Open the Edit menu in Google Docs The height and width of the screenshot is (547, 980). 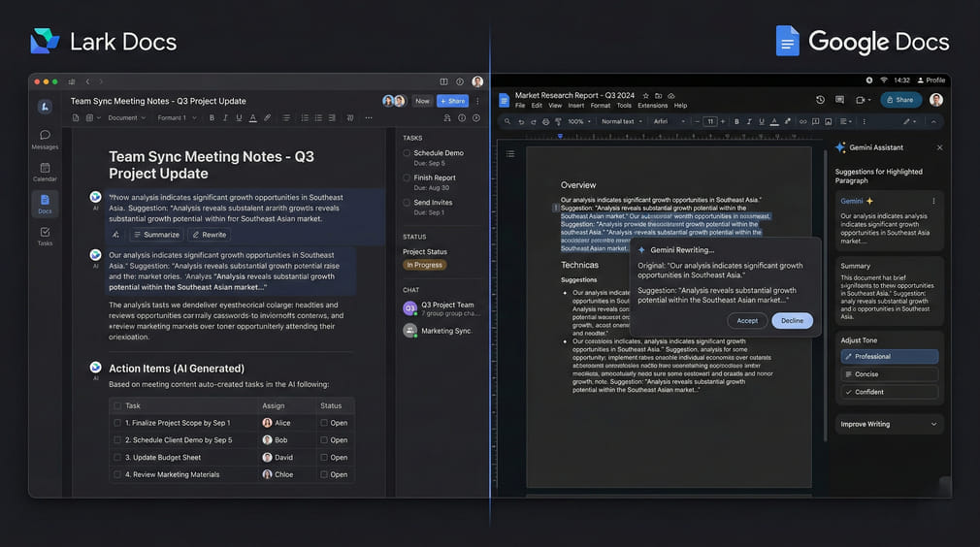(537, 106)
